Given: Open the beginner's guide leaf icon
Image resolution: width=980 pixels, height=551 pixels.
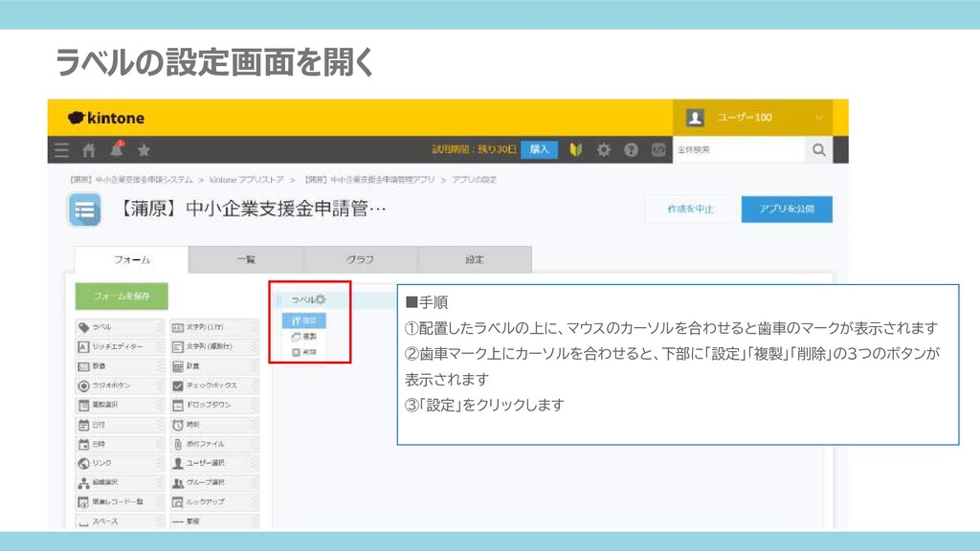Looking at the screenshot, I should click(x=575, y=150).
